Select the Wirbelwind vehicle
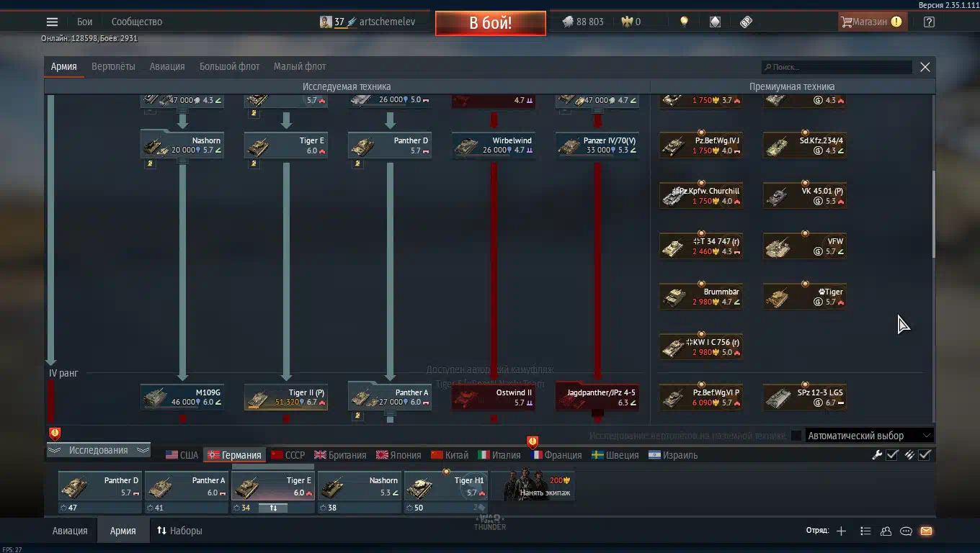Image resolution: width=980 pixels, height=553 pixels. coord(494,145)
